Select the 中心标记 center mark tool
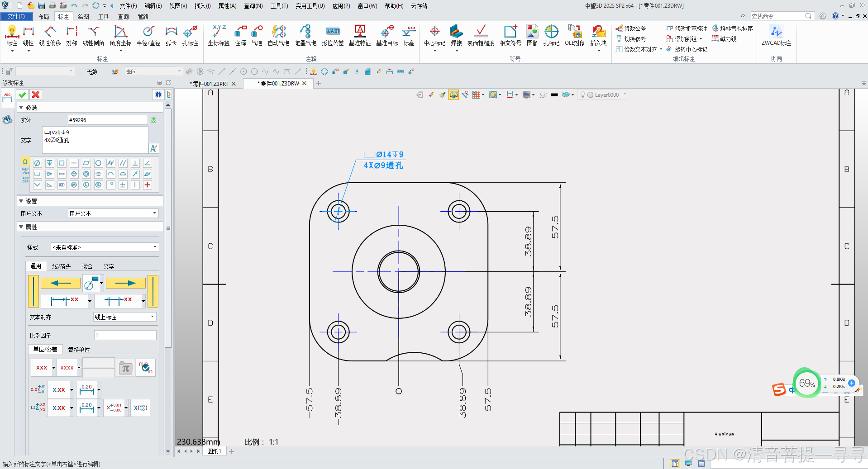 tap(434, 36)
